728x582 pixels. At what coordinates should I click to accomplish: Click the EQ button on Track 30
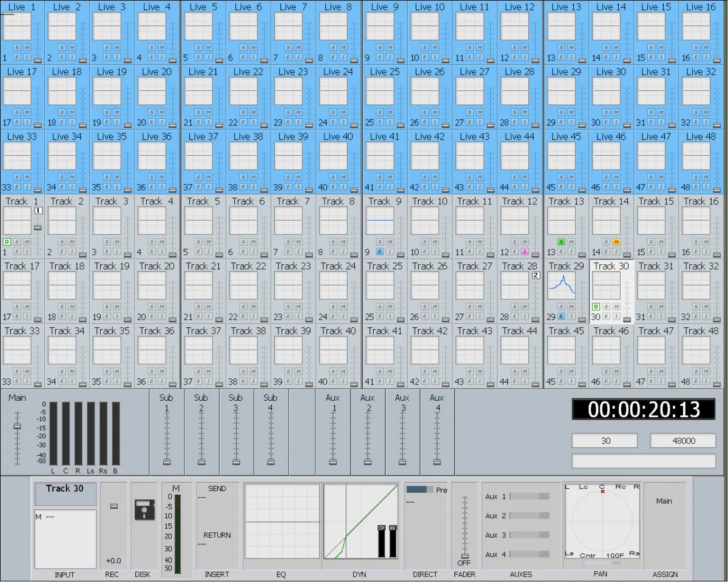click(606, 316)
